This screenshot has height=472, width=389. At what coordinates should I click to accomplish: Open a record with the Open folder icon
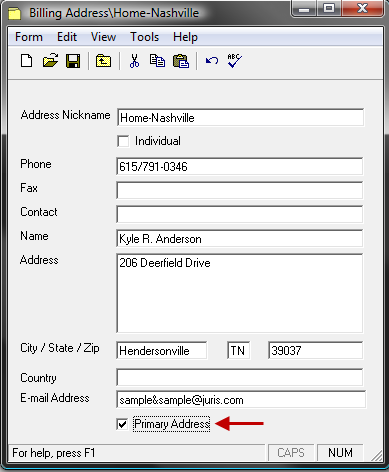tap(50, 61)
